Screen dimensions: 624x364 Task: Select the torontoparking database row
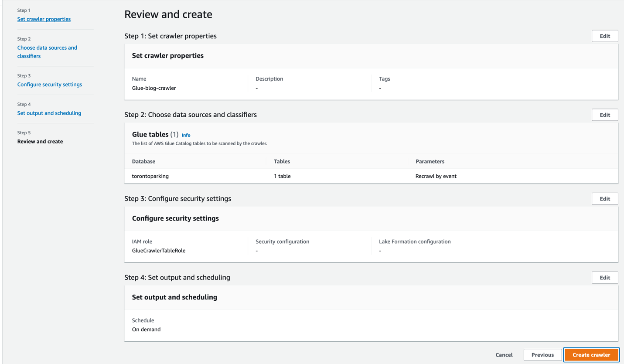[150, 177]
